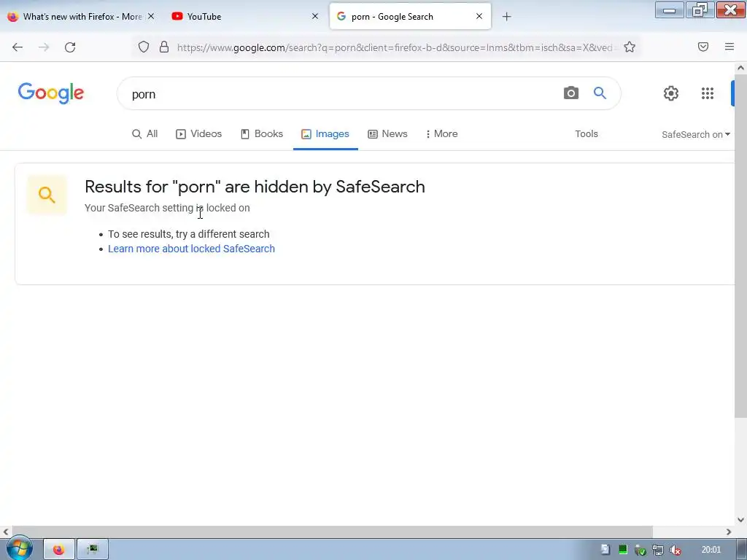Click the horizontal scrollbar right arrow
747x560 pixels.
tap(729, 532)
